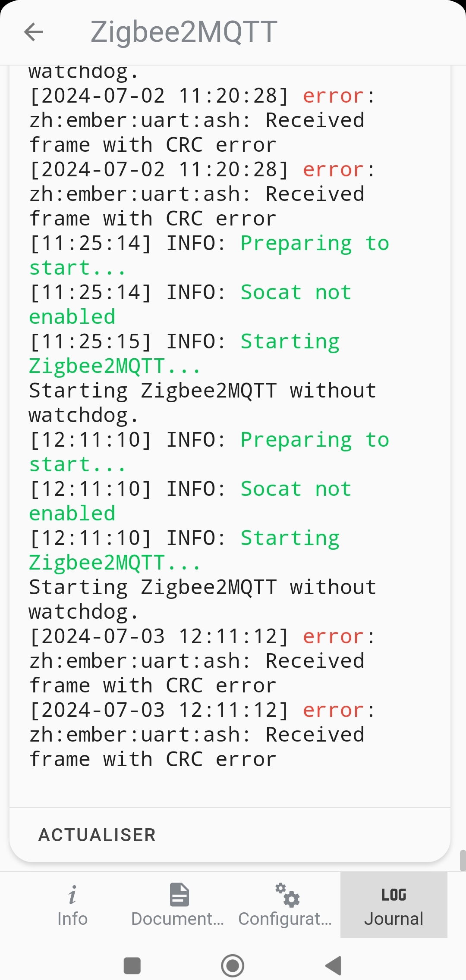Tap the Android home circle button
The image size is (466, 980).
(233, 966)
